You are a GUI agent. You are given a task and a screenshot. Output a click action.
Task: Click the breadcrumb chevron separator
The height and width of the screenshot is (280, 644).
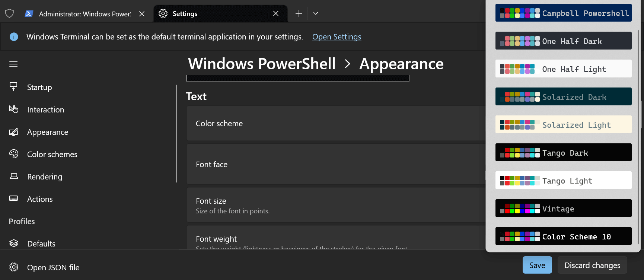pyautogui.click(x=347, y=64)
